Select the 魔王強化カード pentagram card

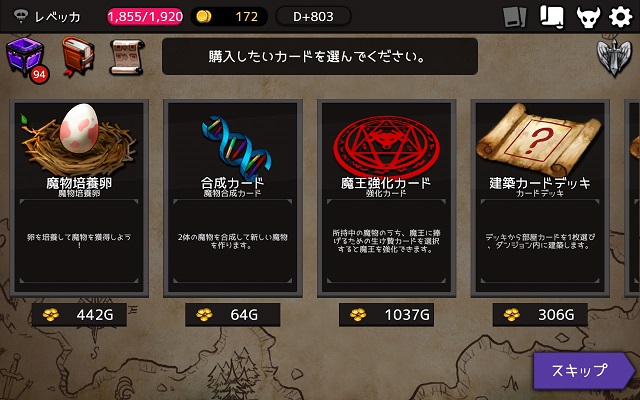(x=387, y=198)
